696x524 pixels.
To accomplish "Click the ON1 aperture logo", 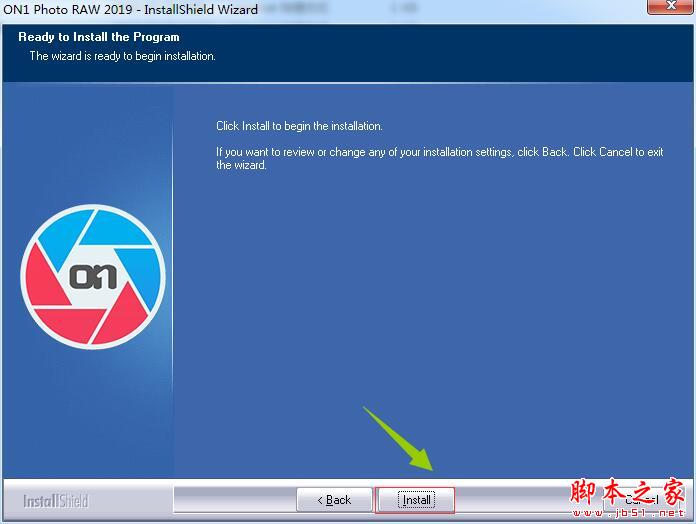I will click(x=93, y=276).
